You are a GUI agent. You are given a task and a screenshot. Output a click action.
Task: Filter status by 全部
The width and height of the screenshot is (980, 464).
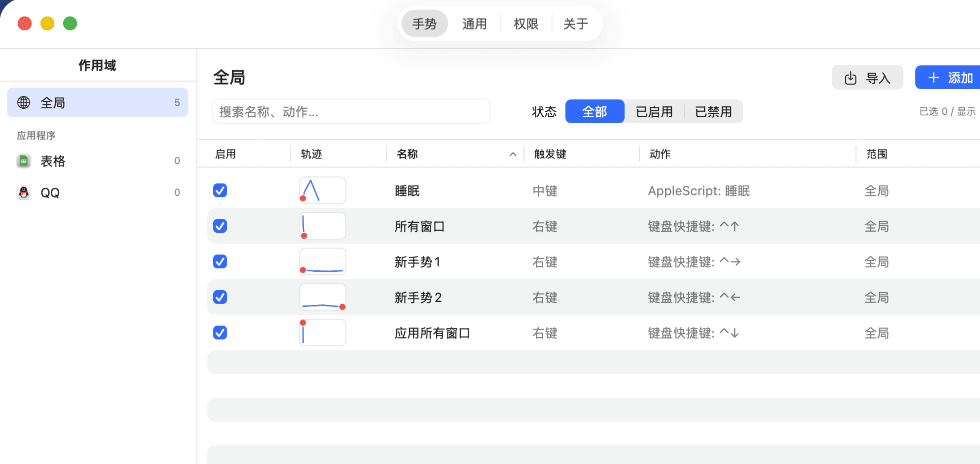595,111
